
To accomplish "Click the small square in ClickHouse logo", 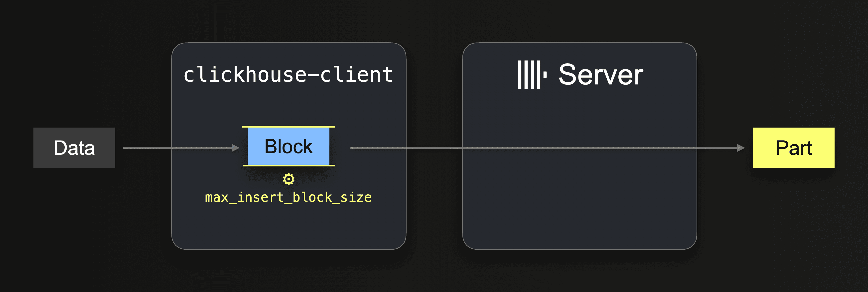I will tap(545, 75).
